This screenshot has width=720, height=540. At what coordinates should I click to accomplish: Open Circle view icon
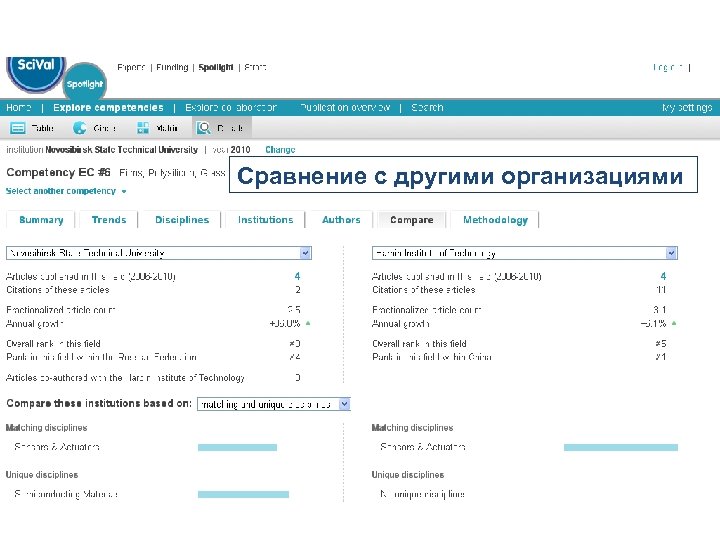79,128
